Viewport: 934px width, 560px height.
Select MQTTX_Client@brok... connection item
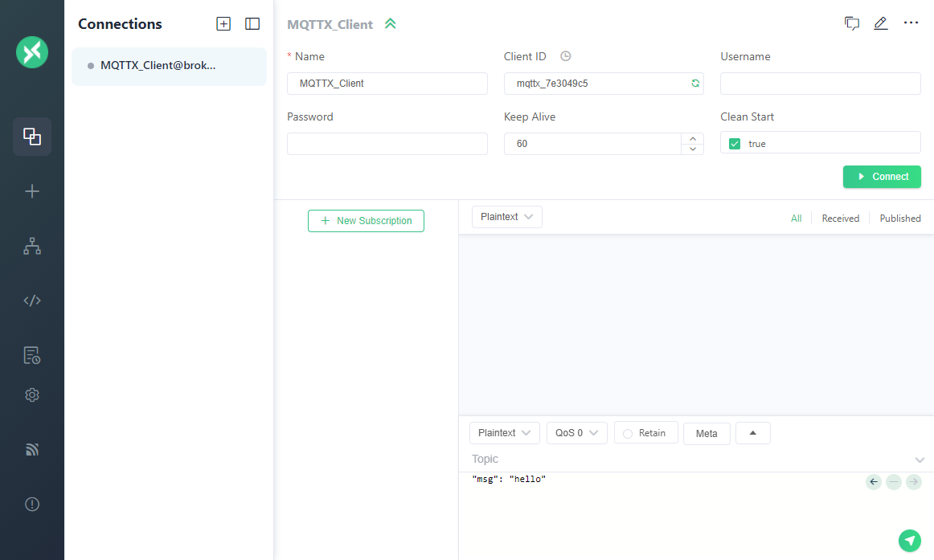[169, 66]
